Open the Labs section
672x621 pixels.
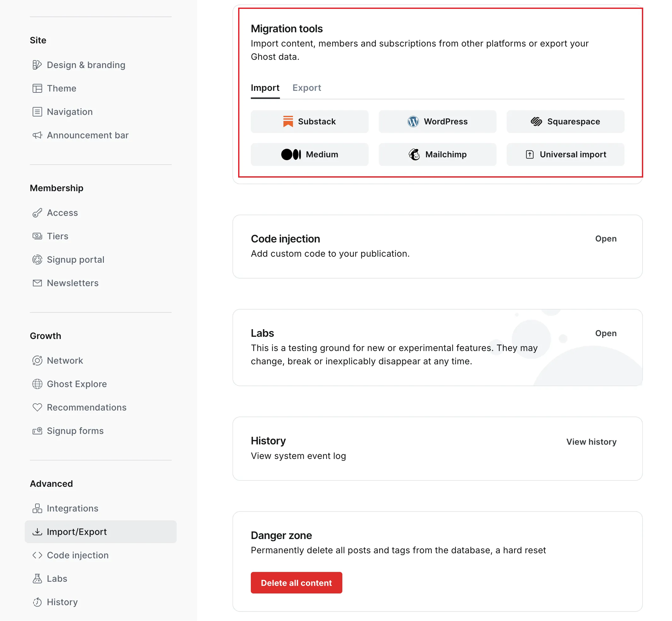[605, 333]
